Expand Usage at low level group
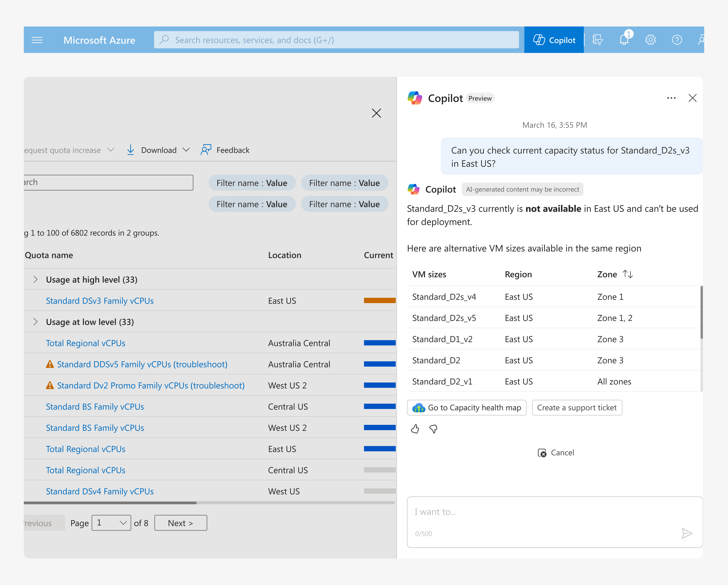The width and height of the screenshot is (728, 585). (x=35, y=322)
